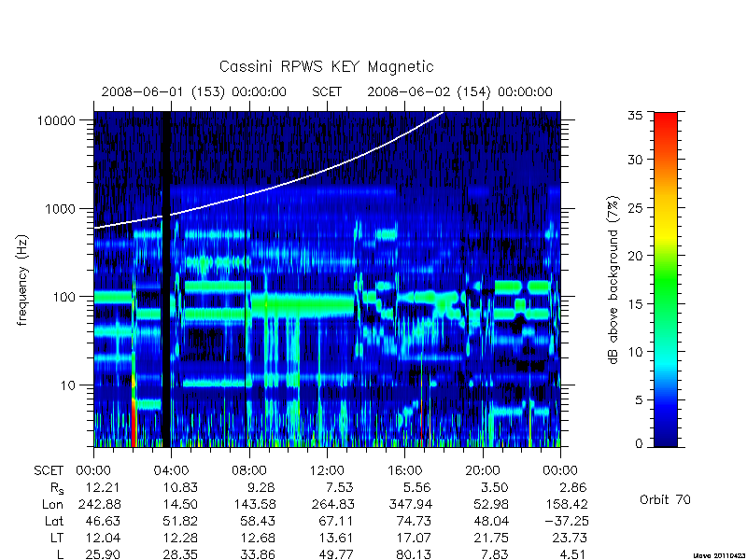The image size is (747, 560).
Task: Click the rainbow colorbar scale
Action: (666, 279)
